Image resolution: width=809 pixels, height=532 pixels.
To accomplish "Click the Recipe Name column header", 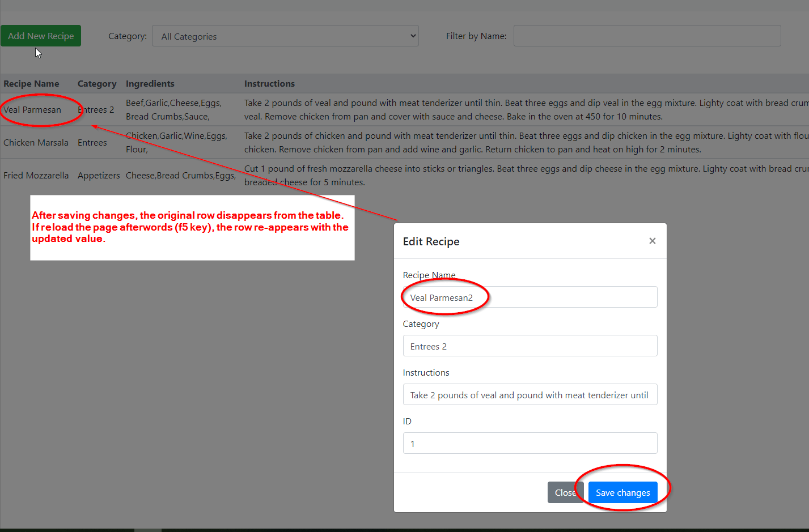I will pos(31,83).
